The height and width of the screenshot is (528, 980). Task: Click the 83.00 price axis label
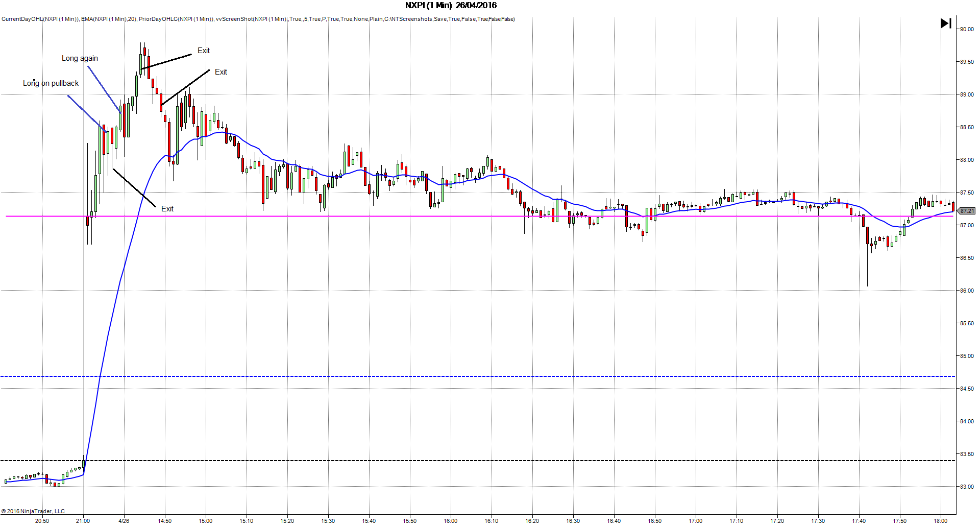point(967,487)
